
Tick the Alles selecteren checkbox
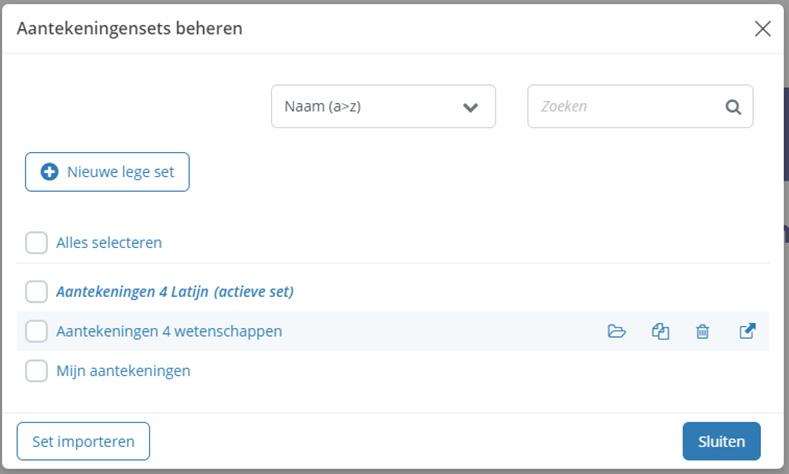coord(37,242)
